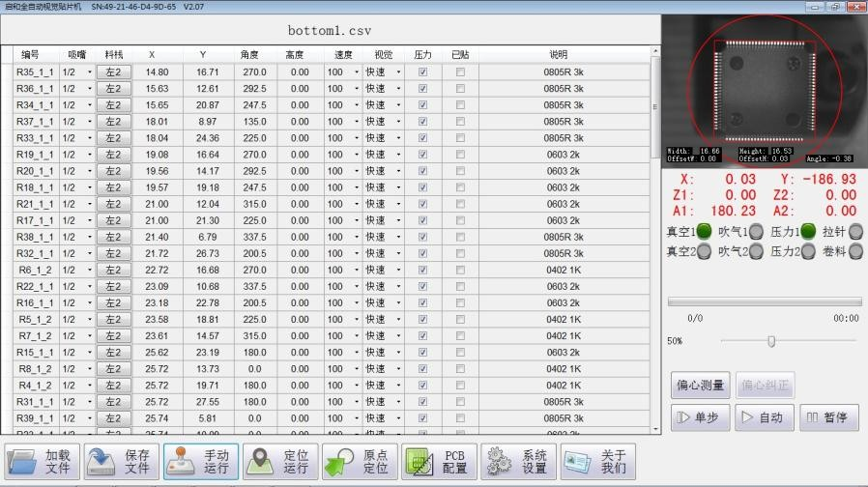Toggle the 拉针 pull-pin indicator
868x487 pixels.
click(x=855, y=231)
